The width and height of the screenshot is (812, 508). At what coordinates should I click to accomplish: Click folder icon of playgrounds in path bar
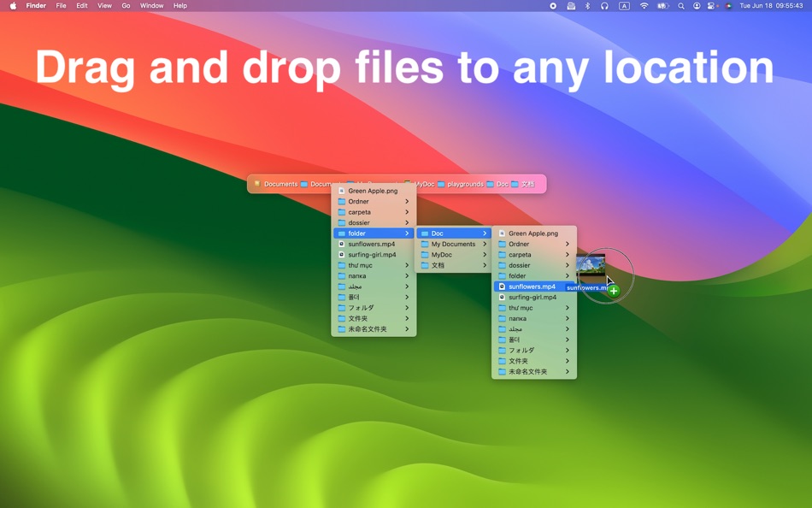pyautogui.click(x=441, y=184)
